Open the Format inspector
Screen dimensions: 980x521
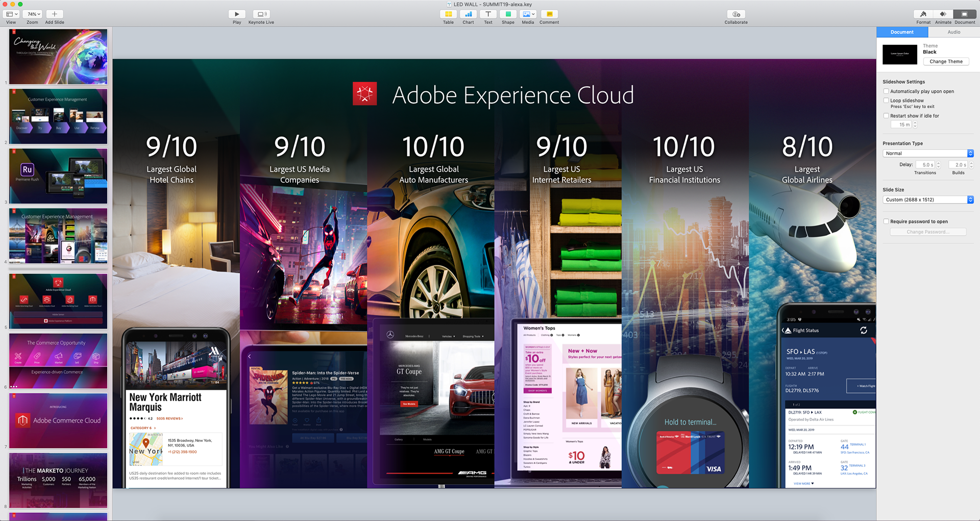tap(923, 14)
